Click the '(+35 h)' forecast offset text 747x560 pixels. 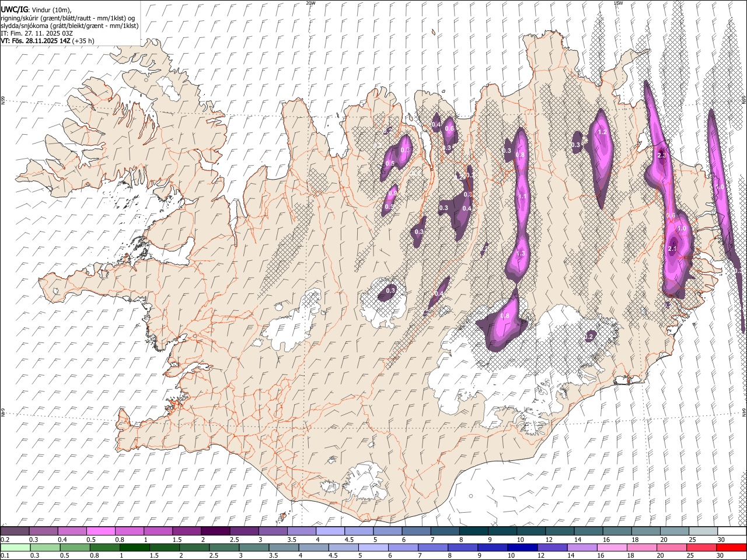pos(83,41)
